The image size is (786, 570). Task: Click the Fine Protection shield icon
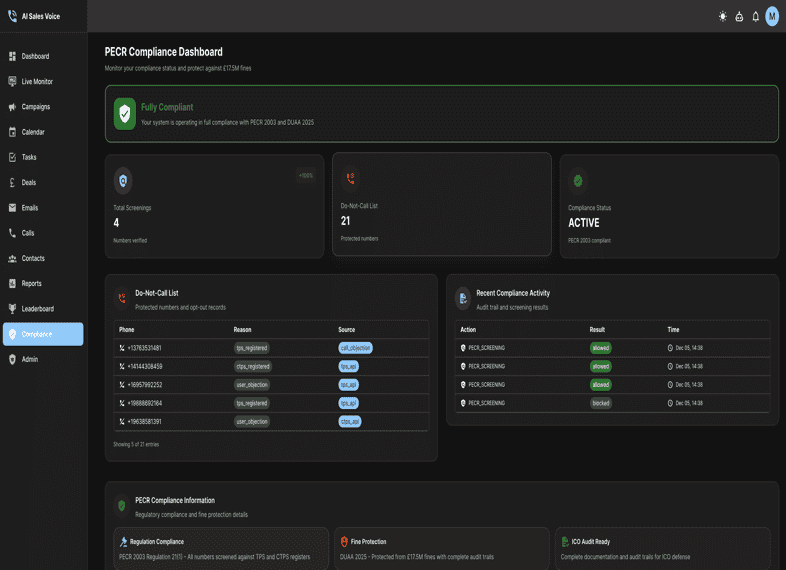(344, 541)
